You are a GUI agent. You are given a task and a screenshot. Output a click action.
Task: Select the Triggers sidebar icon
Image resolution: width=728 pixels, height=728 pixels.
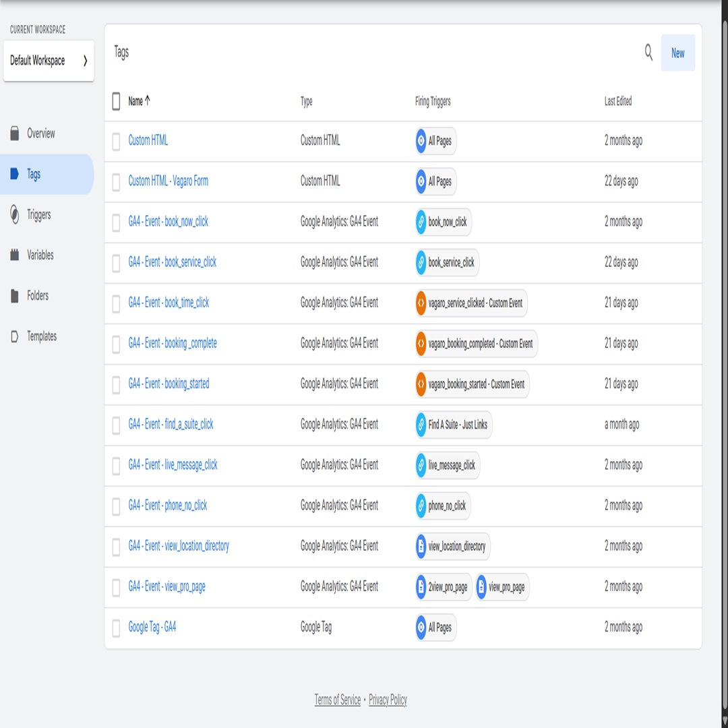click(x=14, y=214)
